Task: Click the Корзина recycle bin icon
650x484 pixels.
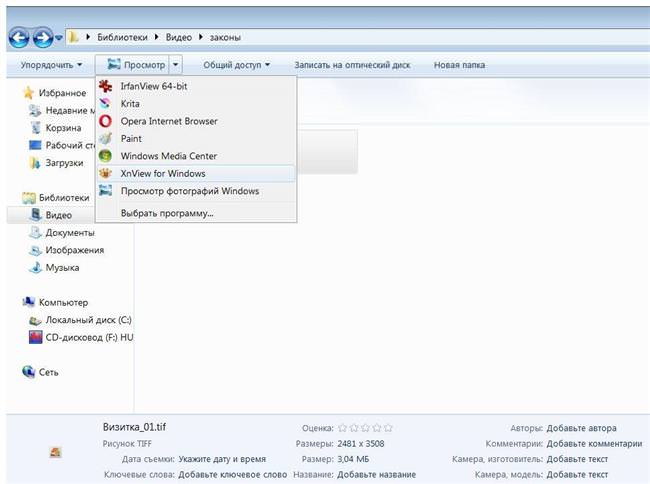Action: click(36, 128)
